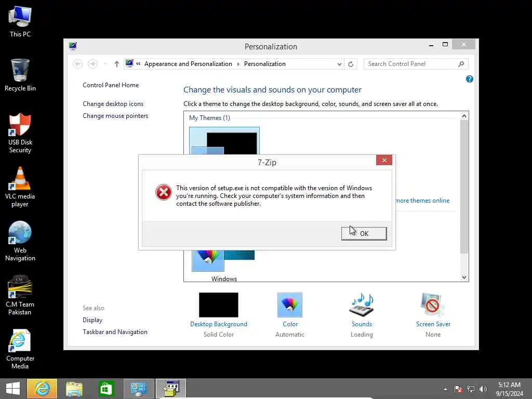Open volume speaker tray icon
Image resolution: width=532 pixels, height=399 pixels.
point(483,389)
